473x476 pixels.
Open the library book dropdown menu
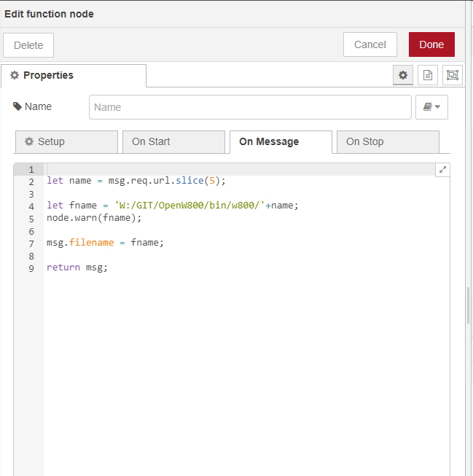(431, 107)
